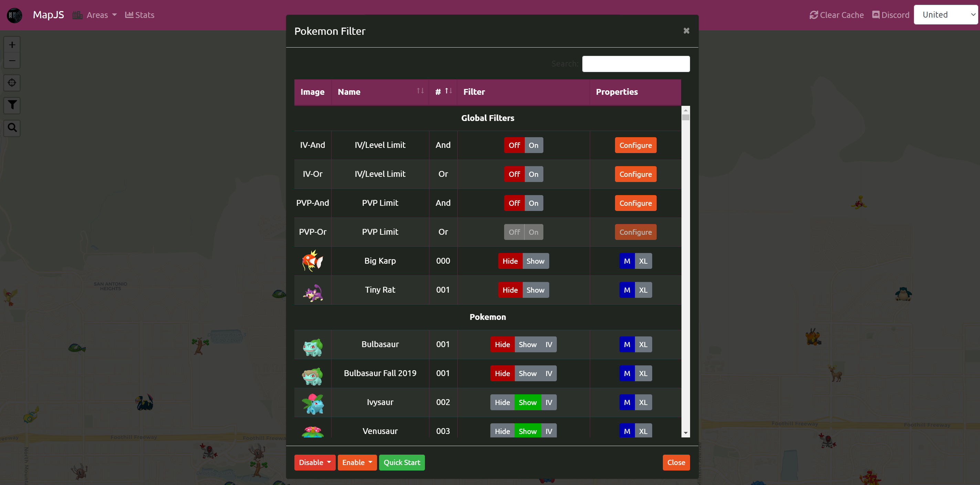Click the map zoom in plus icon
The height and width of the screenshot is (485, 980).
point(12,45)
